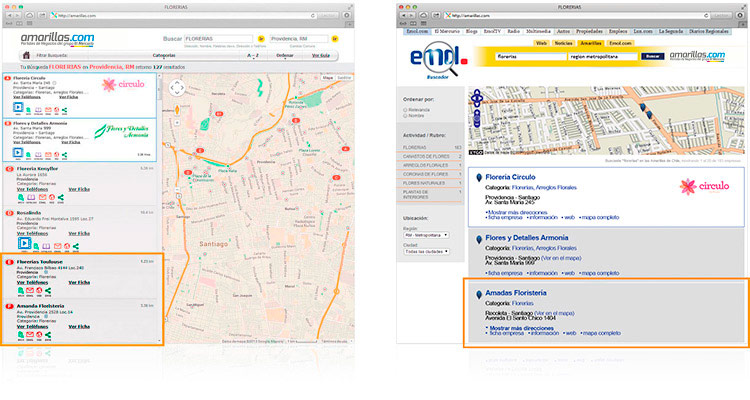Click the map pan navigation control
Image resolution: width=750 pixels, height=400 pixels.
click(177, 87)
